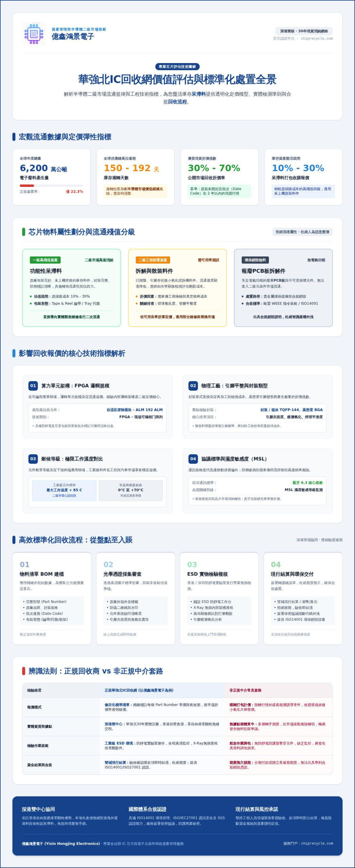
Task: Click the 非正規中介常見套路 column header
Action: pyautogui.click(x=245, y=690)
